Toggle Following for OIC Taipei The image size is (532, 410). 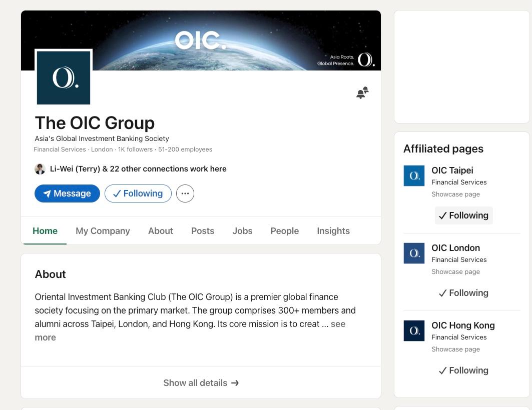pos(463,215)
